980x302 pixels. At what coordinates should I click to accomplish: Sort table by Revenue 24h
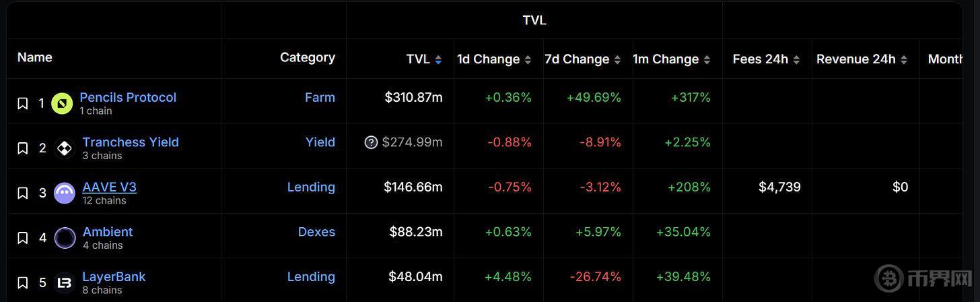click(862, 59)
